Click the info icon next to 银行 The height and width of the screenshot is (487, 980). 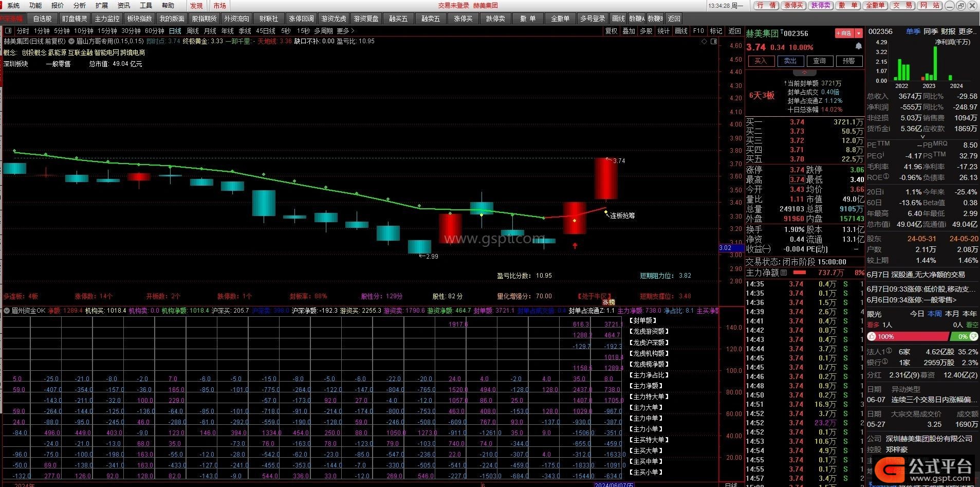point(885,362)
